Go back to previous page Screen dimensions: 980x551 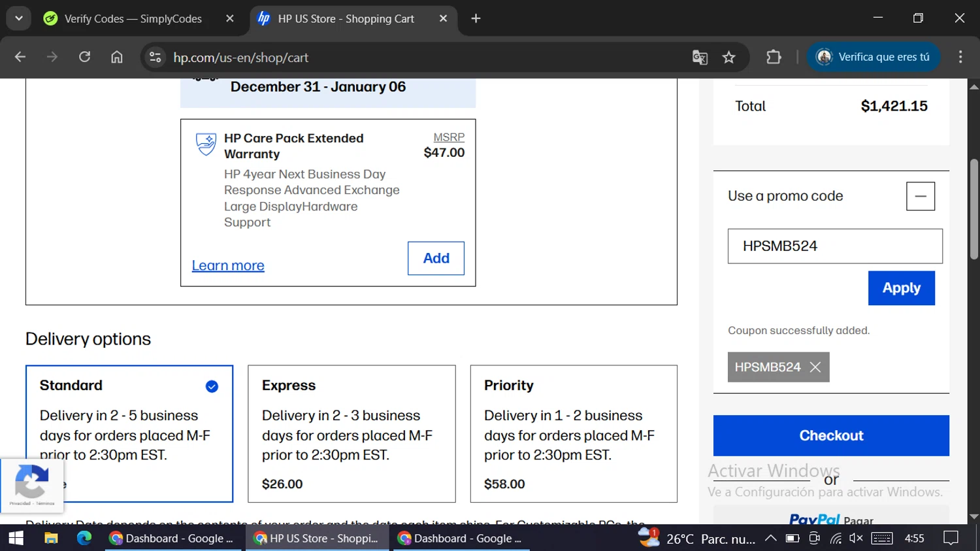(x=20, y=58)
